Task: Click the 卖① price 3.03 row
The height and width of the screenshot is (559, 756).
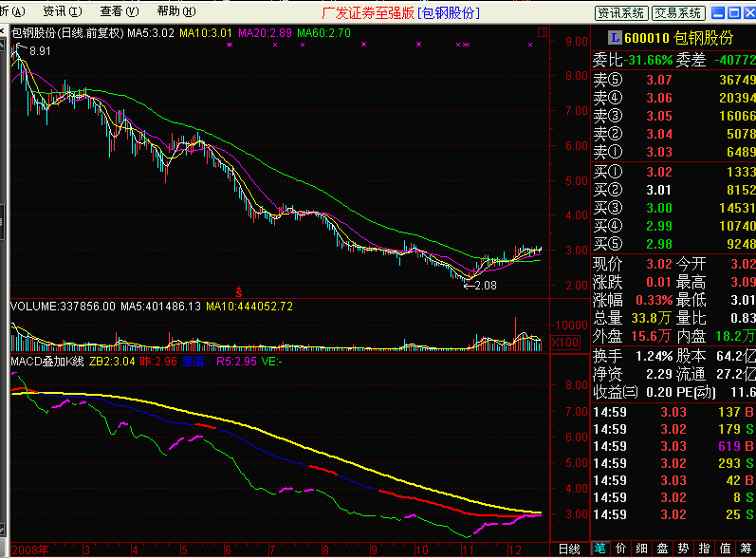Action: point(674,152)
